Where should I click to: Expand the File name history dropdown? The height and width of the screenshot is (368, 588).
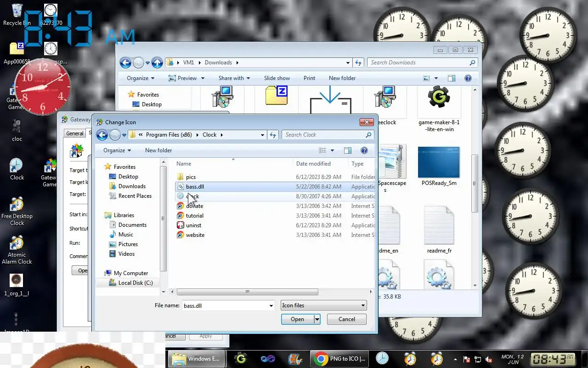click(x=271, y=305)
